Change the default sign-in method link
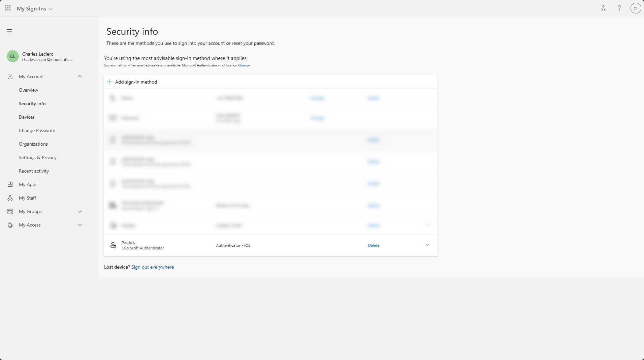The image size is (644, 360). pos(244,65)
